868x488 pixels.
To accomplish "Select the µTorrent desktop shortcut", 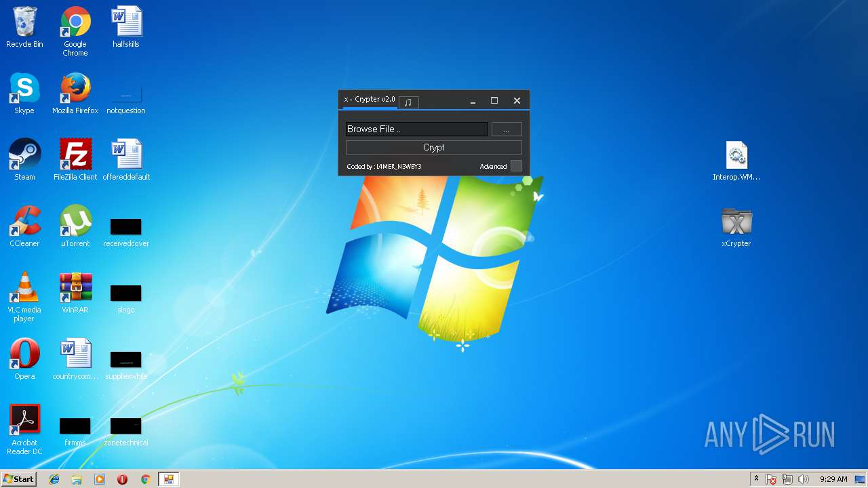I will pyautogui.click(x=75, y=227).
